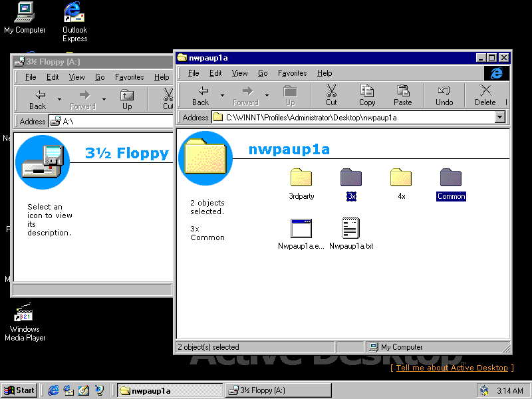This screenshot has width=532, height=399.
Task: Open Back history dropdown in nwpaup1a window
Action: [222, 95]
